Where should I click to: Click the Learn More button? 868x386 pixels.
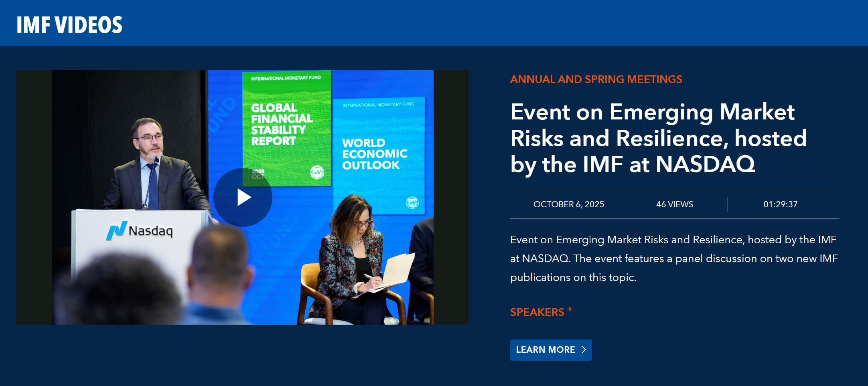551,350
